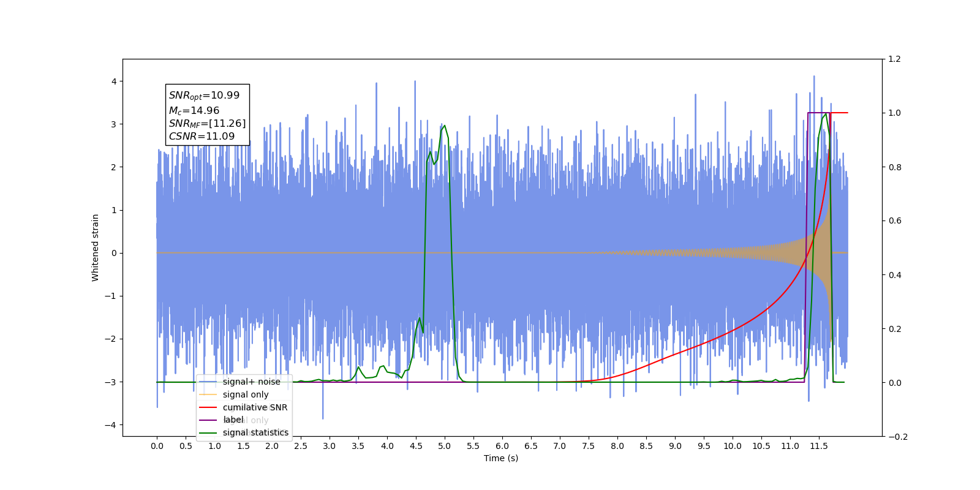Click the red line sample in the legend
The image size is (980, 490).
click(x=208, y=407)
